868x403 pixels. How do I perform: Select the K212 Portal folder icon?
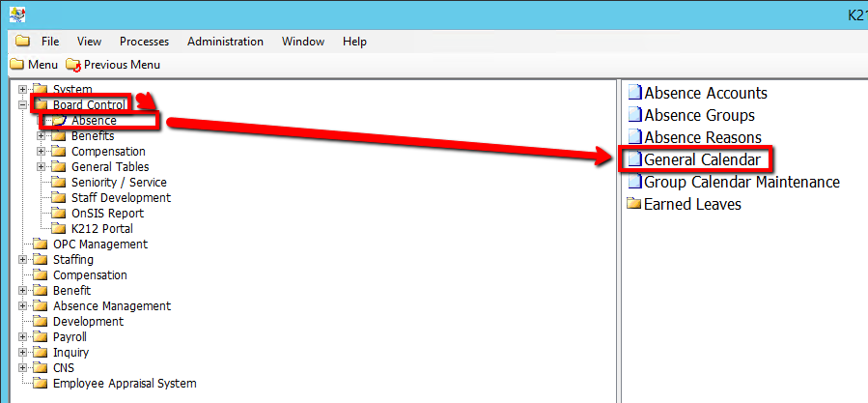[58, 229]
